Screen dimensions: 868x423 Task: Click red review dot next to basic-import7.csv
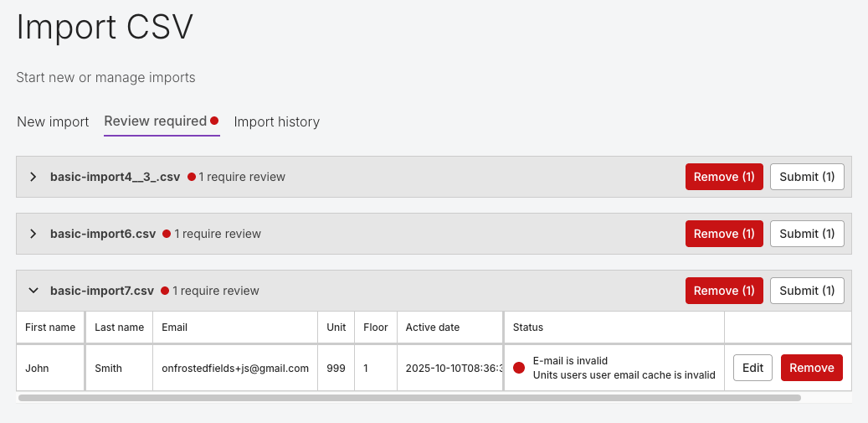(x=165, y=291)
